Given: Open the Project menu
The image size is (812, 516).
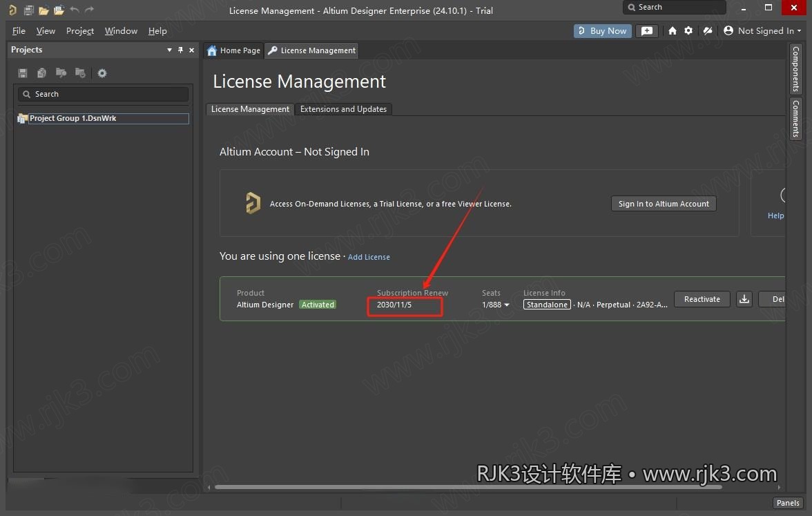Looking at the screenshot, I should click(80, 31).
